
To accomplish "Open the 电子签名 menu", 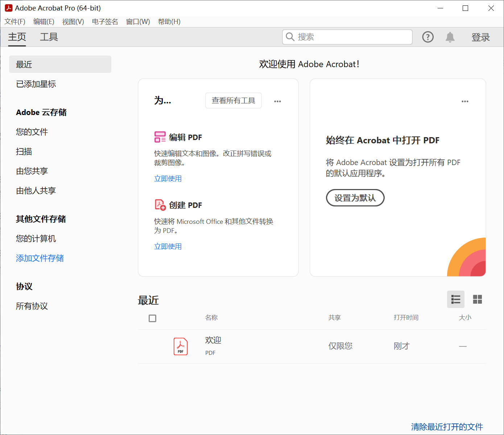I will (x=105, y=22).
